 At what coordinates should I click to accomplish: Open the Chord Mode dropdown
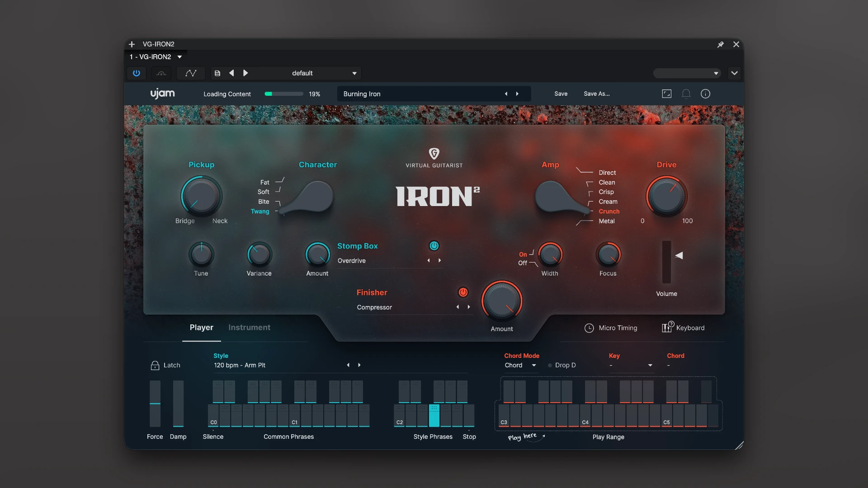(520, 365)
